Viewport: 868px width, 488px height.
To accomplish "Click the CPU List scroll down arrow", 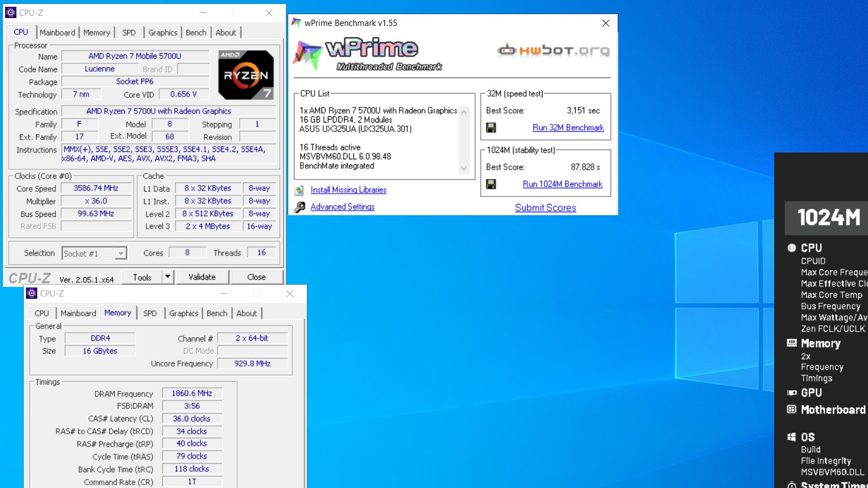I will [x=464, y=168].
